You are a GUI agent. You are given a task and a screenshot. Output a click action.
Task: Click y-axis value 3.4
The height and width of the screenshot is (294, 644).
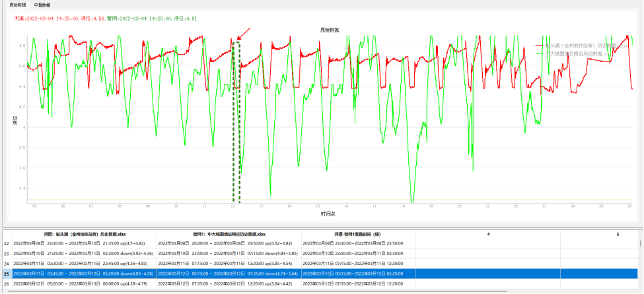click(x=22, y=188)
